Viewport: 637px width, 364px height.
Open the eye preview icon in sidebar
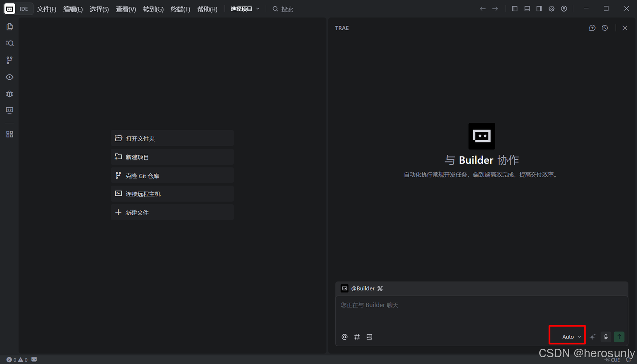tap(9, 77)
